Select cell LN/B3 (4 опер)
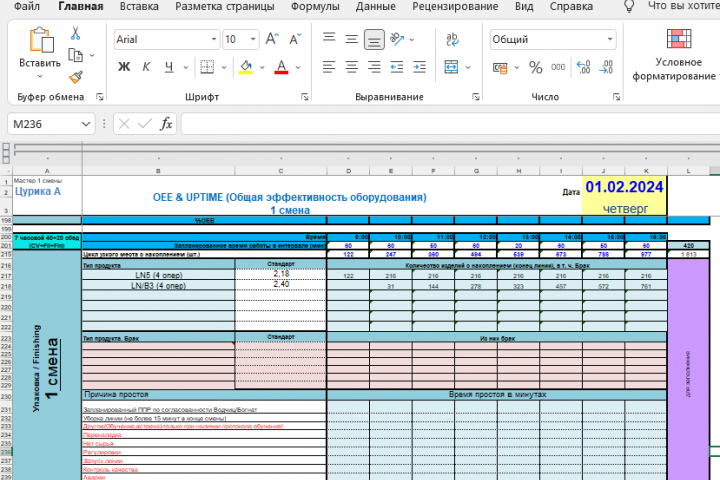 click(158, 286)
